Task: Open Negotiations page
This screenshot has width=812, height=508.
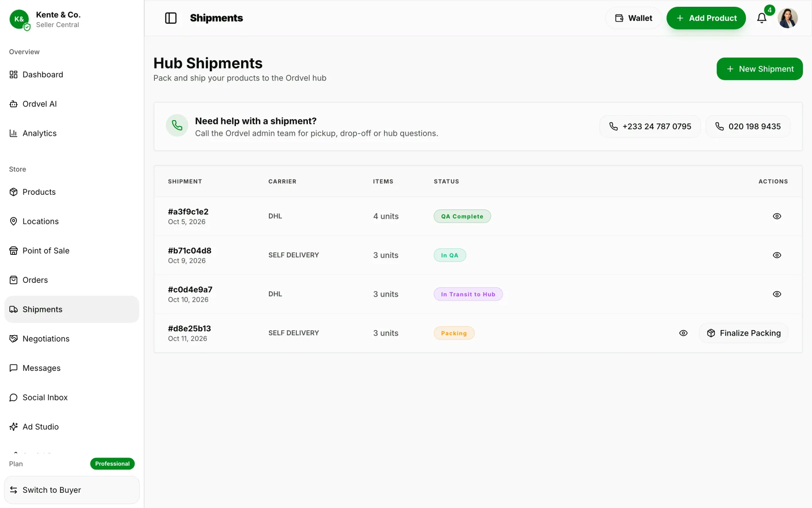Action: point(72,339)
